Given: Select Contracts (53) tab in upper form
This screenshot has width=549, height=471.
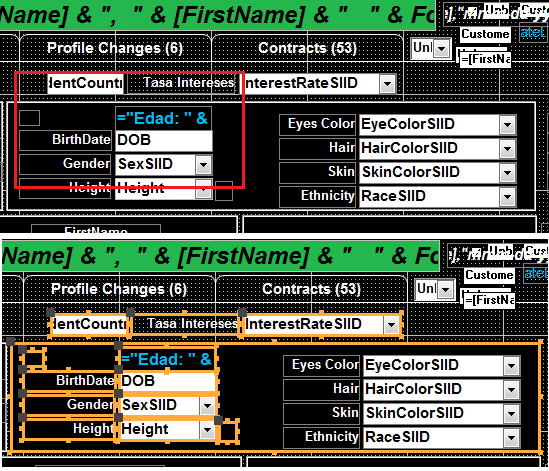Looking at the screenshot, I should click(307, 48).
